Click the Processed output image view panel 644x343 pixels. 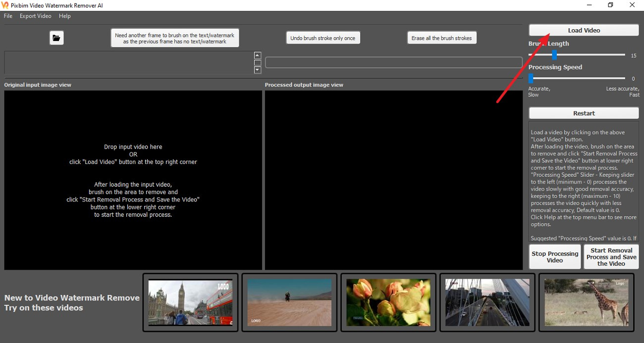394,180
